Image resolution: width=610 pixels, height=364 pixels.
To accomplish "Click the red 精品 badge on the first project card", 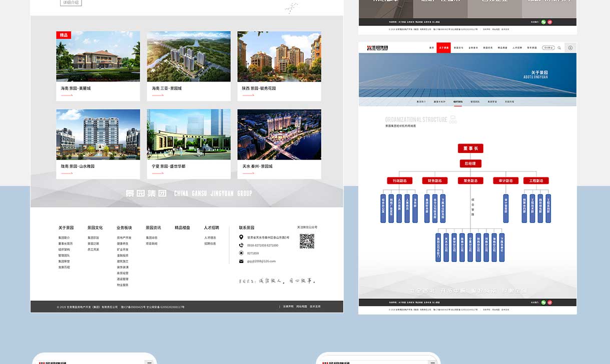I will 64,35.
